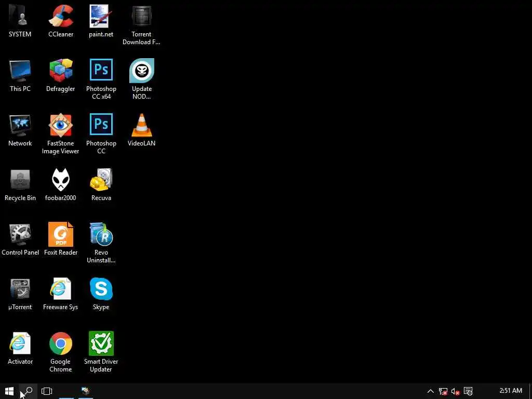
Task: Open the muted volume tray icon
Action: [455, 391]
